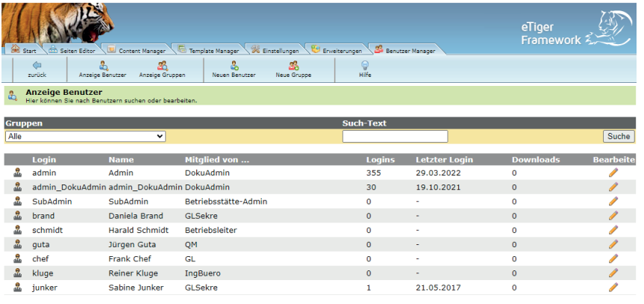Click the zurück back arrow icon
The image size is (644, 304).
[x=37, y=66]
